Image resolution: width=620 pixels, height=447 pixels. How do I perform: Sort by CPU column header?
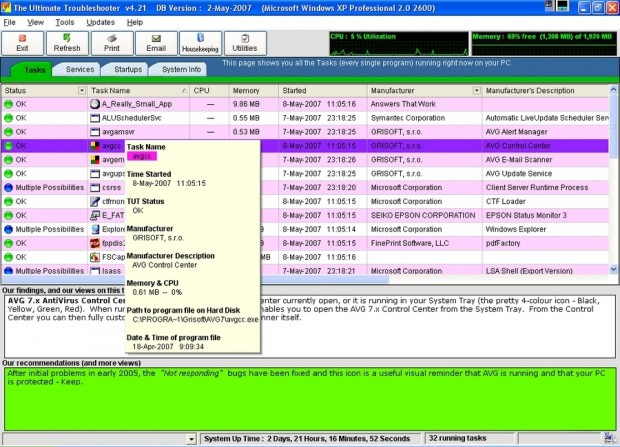(209, 91)
